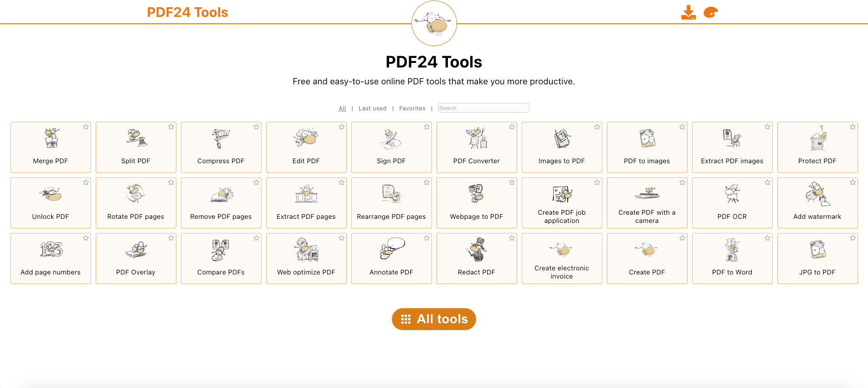Toggle the favorite star on Add page numbers
Screen dimensions: 868x388
(x=86, y=238)
